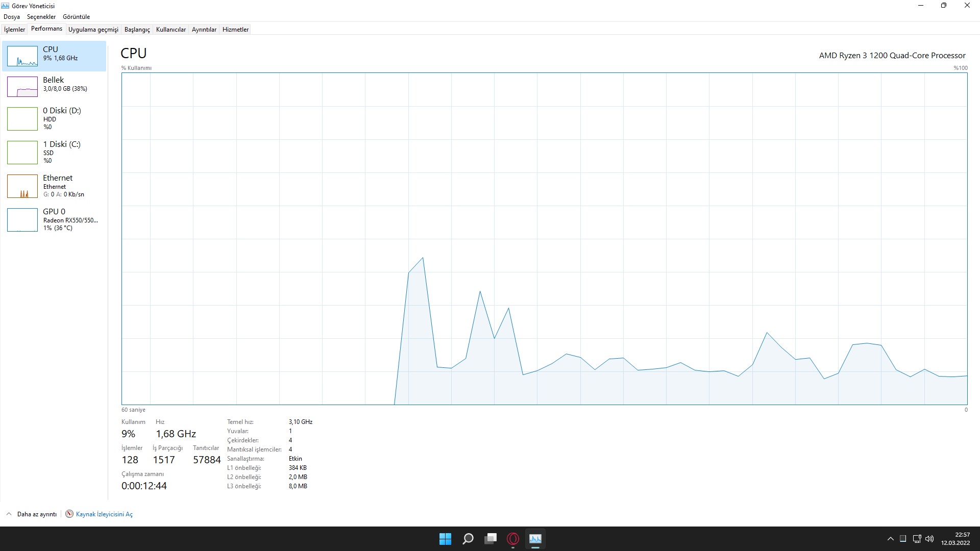Show hidden system tray icons

coord(891,539)
